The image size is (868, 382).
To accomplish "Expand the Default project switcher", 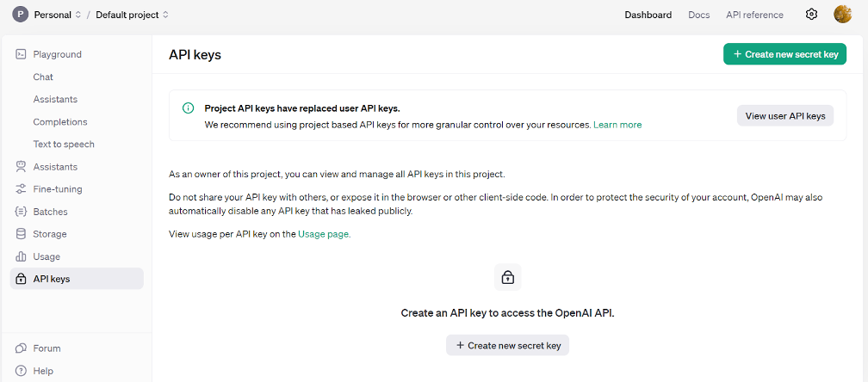I will point(133,15).
